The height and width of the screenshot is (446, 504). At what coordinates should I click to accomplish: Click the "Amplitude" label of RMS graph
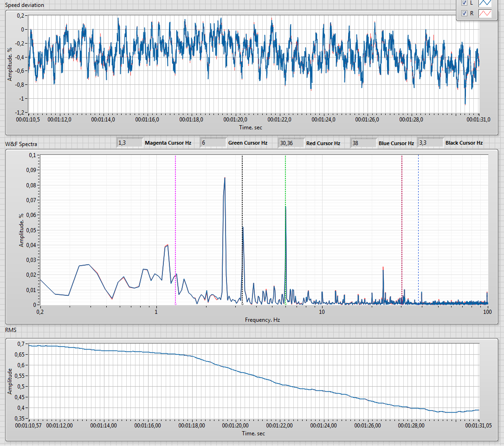[x=10, y=381]
